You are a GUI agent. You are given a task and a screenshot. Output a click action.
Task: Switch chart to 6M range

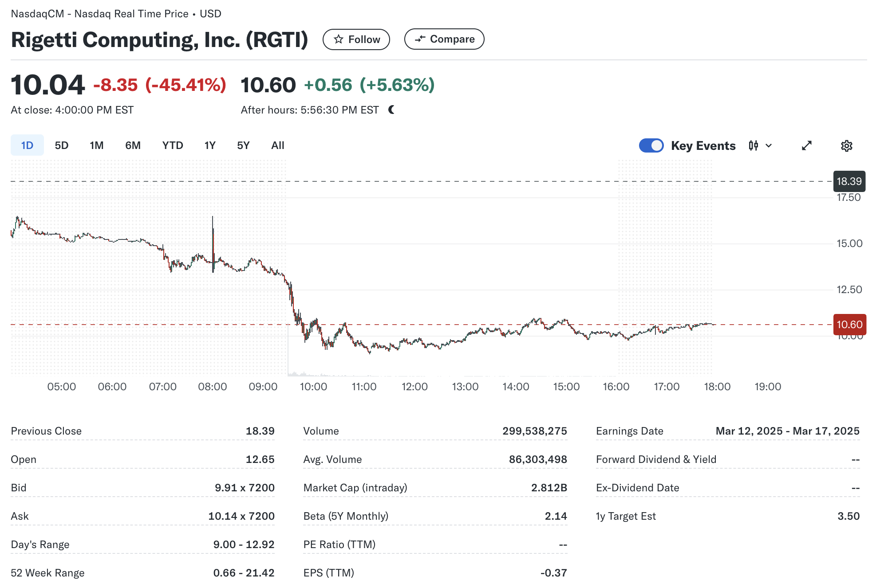point(133,145)
